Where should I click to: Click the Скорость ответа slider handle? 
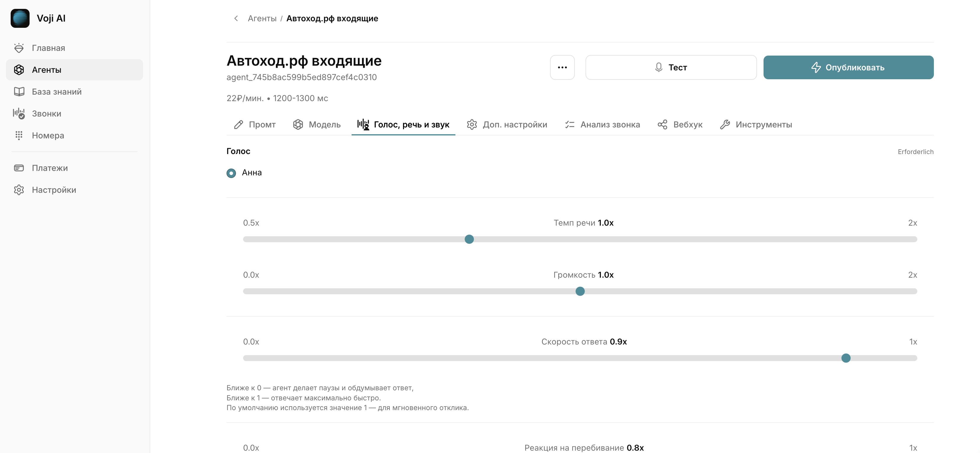(x=846, y=358)
